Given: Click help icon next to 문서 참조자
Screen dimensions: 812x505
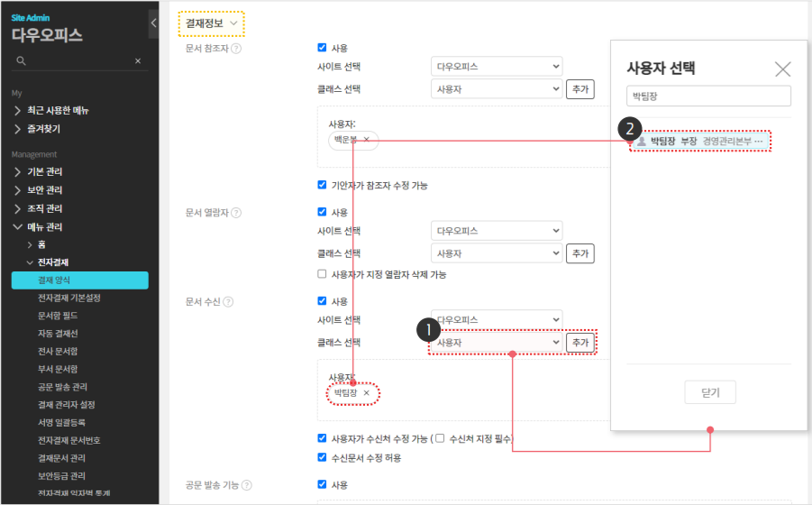Looking at the screenshot, I should [x=236, y=48].
